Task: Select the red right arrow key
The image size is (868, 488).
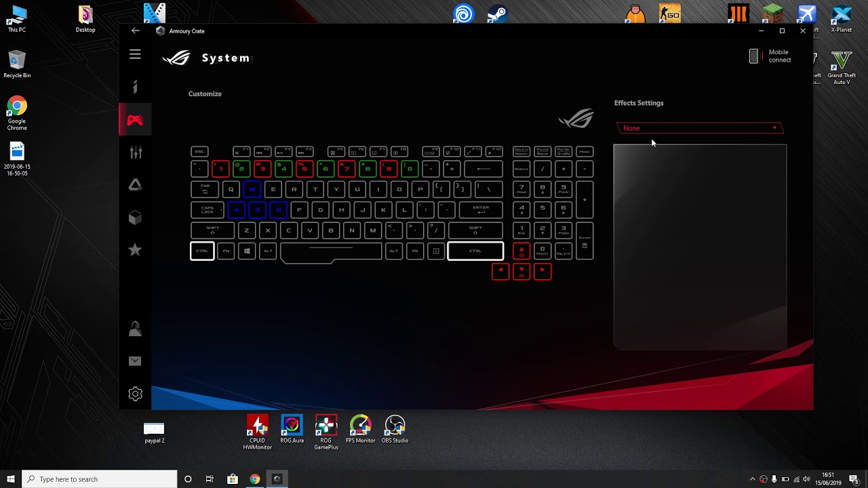Action: pyautogui.click(x=542, y=271)
